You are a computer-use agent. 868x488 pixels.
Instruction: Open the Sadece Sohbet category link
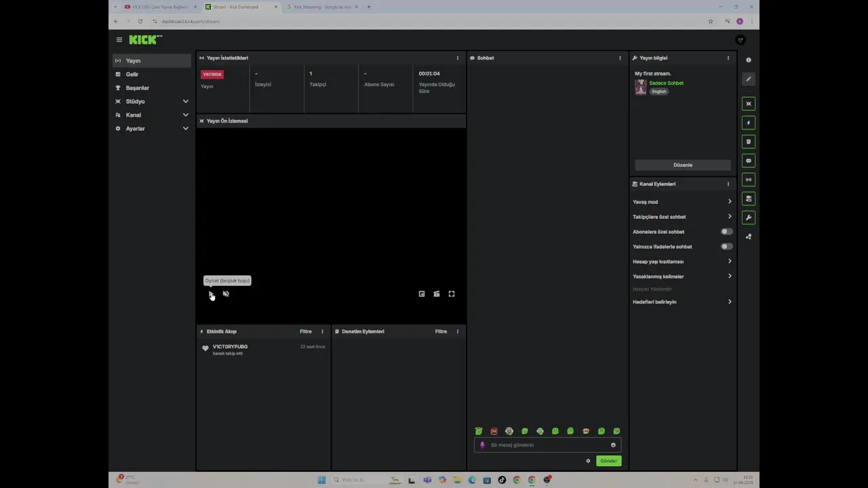(666, 83)
